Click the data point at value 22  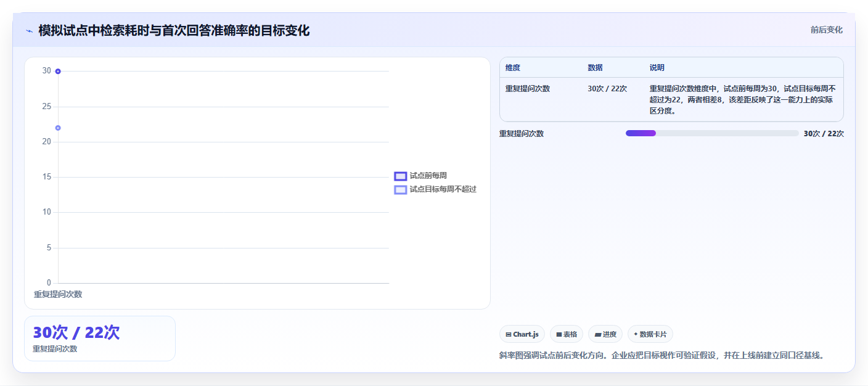tap(58, 128)
